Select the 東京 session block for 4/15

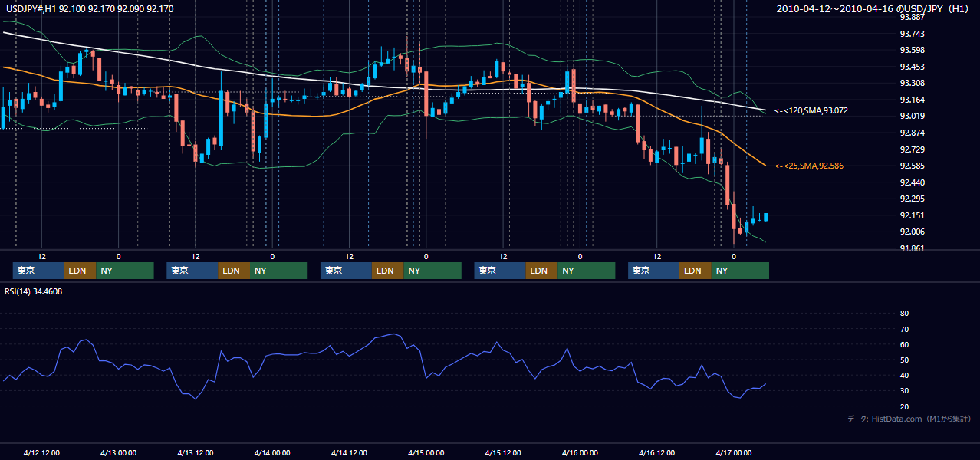(x=500, y=271)
